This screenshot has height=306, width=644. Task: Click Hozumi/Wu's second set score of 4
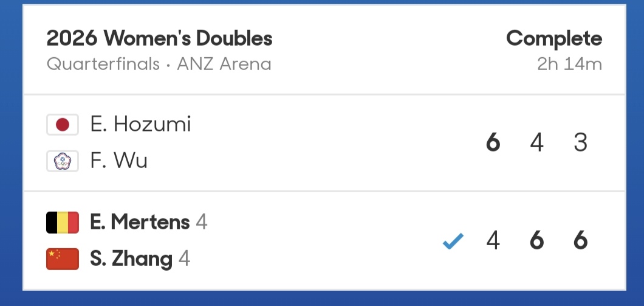[536, 143]
